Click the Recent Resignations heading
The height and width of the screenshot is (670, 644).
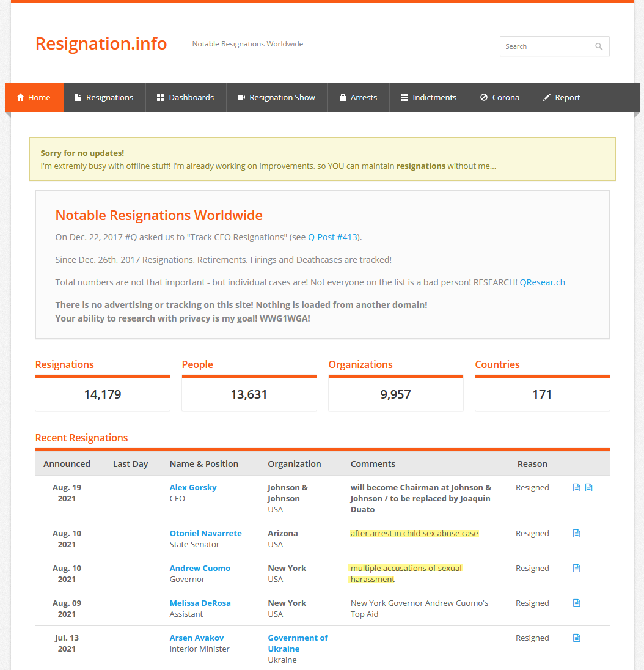click(81, 438)
